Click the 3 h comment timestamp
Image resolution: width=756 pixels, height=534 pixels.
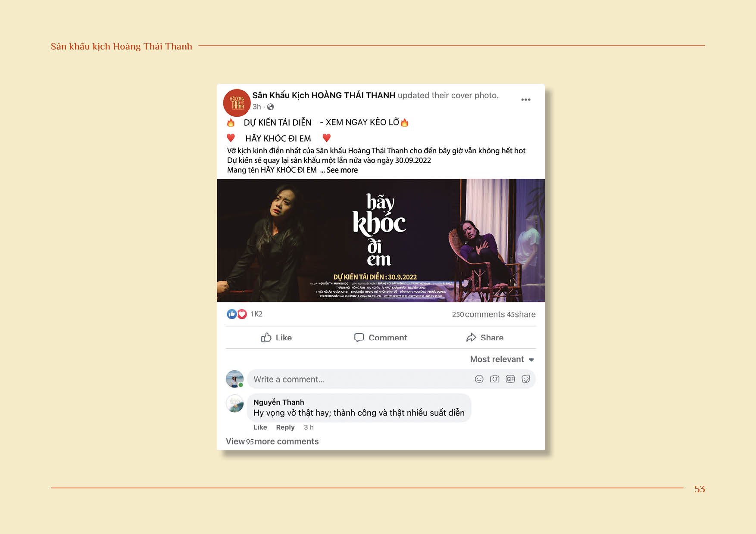click(x=309, y=427)
